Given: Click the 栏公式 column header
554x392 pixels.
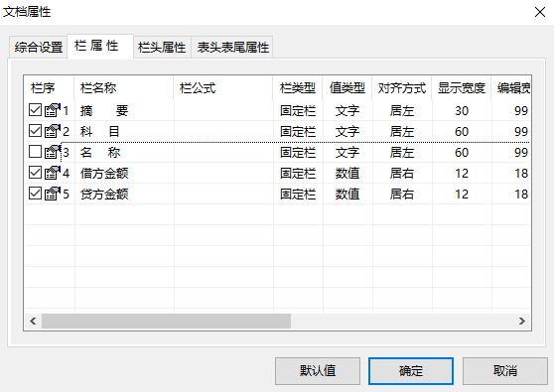Looking at the screenshot, I should 223,88.
